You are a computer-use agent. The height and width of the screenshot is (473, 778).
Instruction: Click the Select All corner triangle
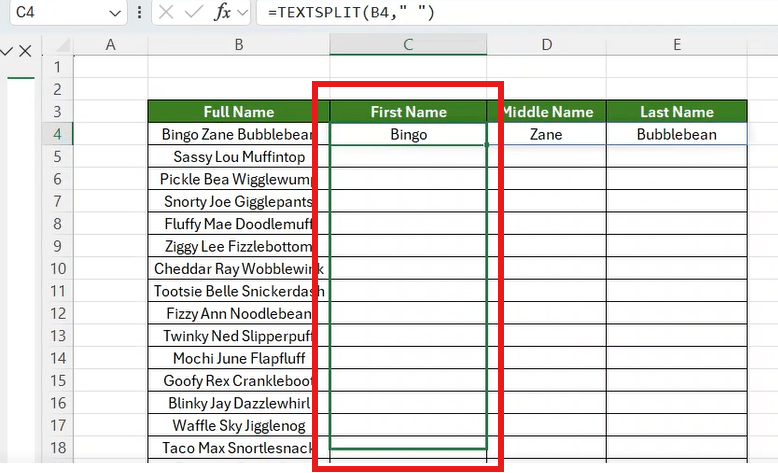63,46
